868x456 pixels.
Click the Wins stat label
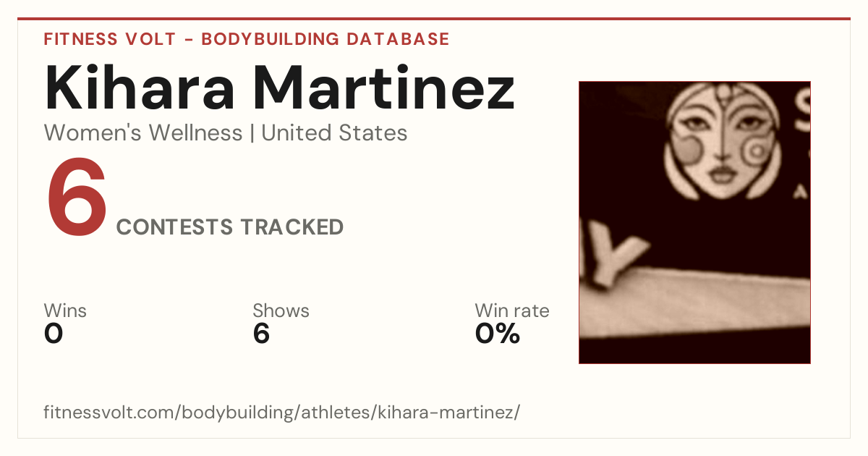(x=65, y=311)
